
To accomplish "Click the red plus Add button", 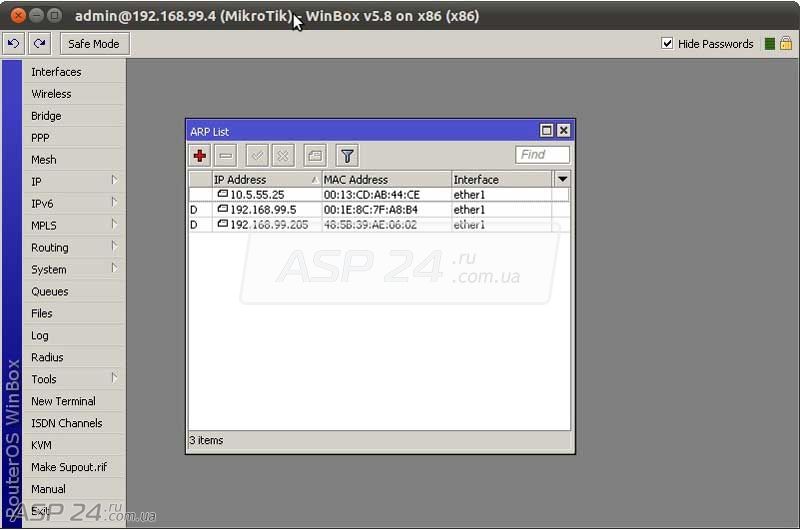I will [x=200, y=155].
